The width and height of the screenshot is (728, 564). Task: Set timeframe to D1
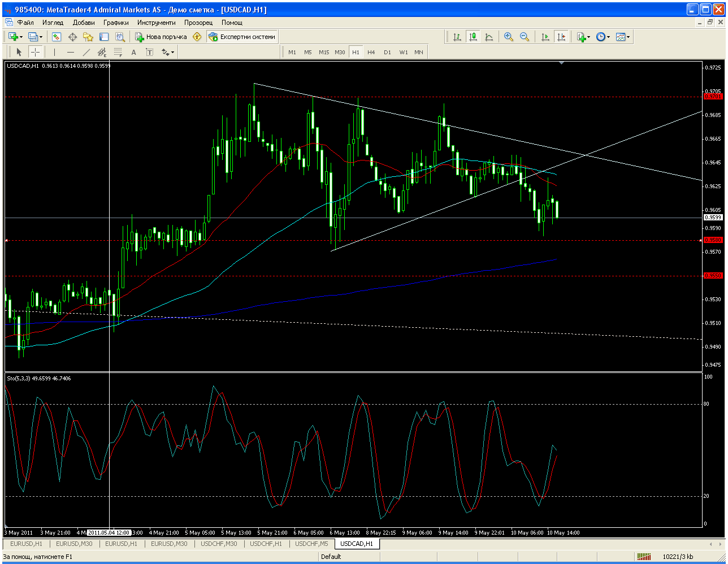387,52
